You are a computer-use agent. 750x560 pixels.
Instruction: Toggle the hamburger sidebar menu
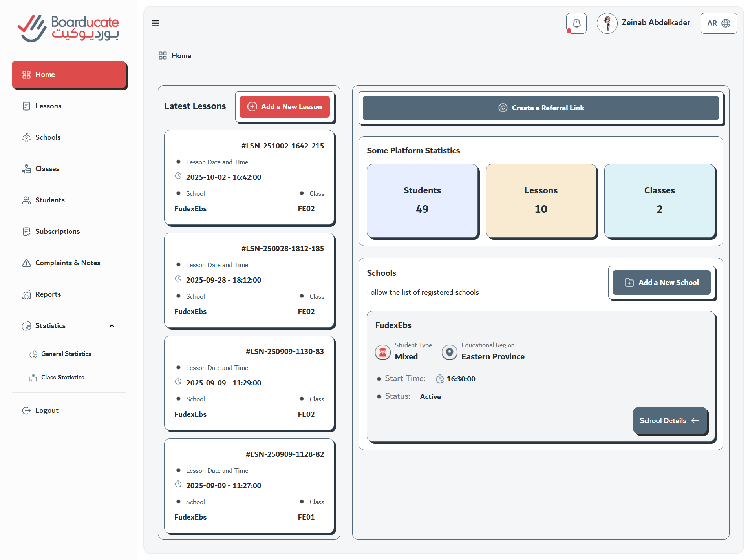pos(155,23)
